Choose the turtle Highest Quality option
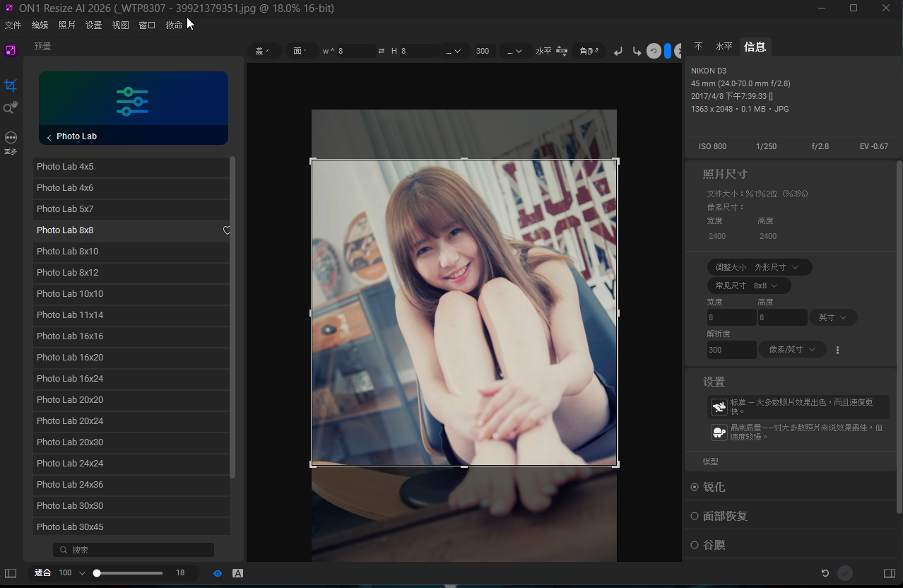Image resolution: width=903 pixels, height=588 pixels. pos(719,433)
